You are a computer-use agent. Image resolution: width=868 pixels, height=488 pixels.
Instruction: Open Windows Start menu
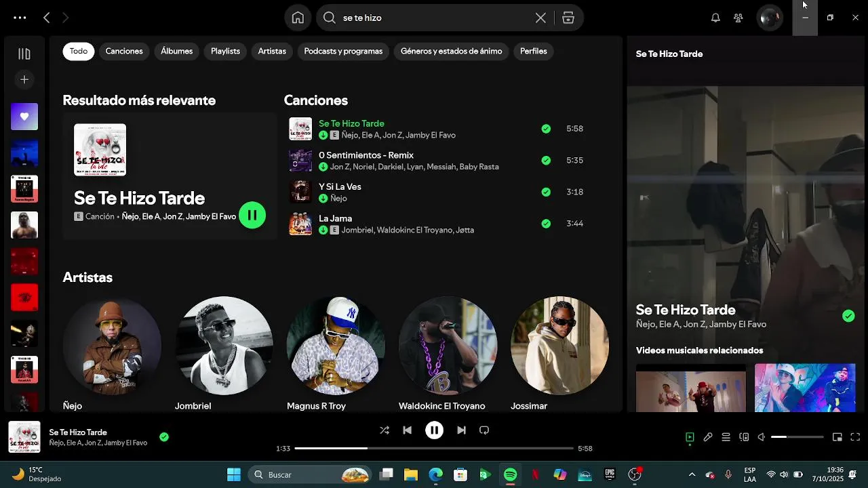click(234, 474)
